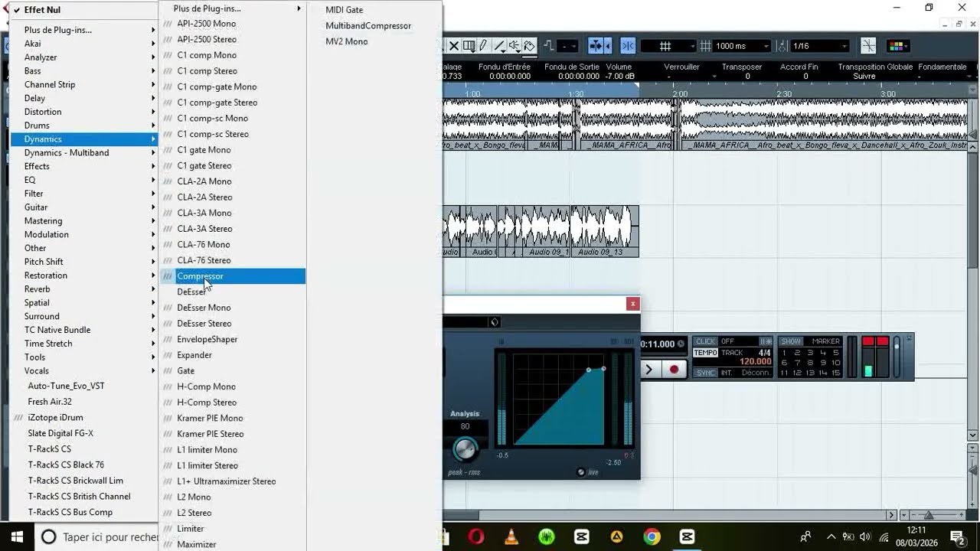
Task: Choose the MIDI Gate plugin
Action: tap(345, 10)
